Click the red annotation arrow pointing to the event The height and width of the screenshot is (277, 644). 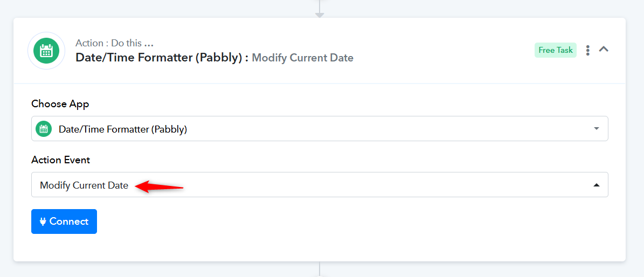(x=160, y=187)
